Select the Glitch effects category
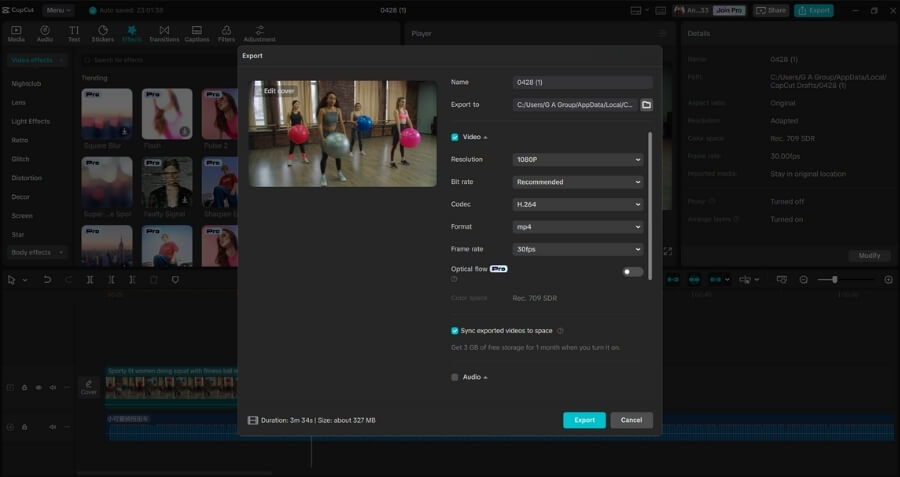This screenshot has width=900, height=477. [20, 159]
